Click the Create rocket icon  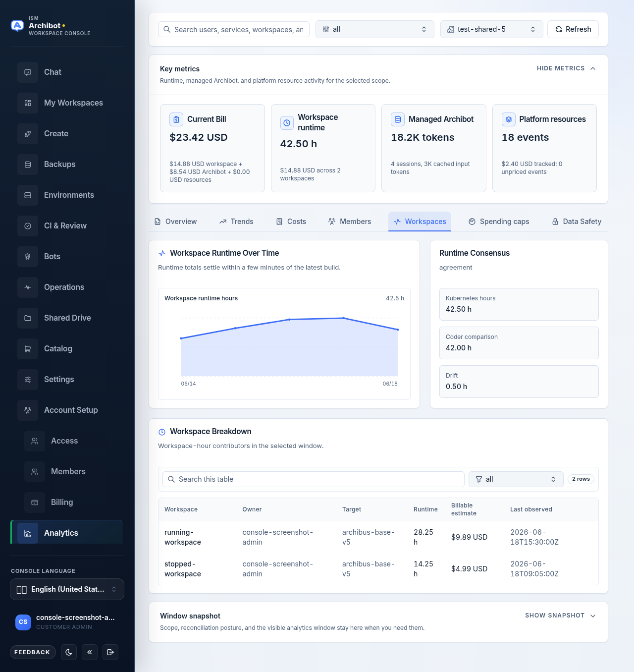pyautogui.click(x=28, y=134)
